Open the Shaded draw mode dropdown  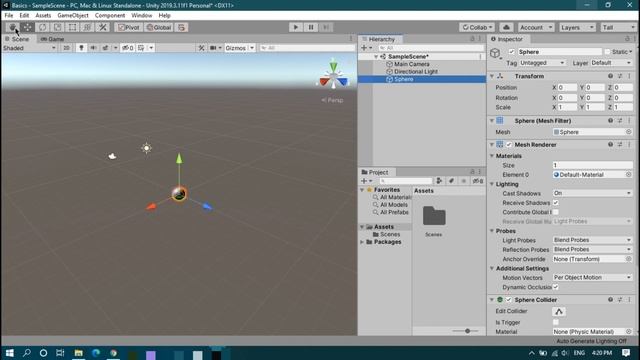tap(29, 48)
